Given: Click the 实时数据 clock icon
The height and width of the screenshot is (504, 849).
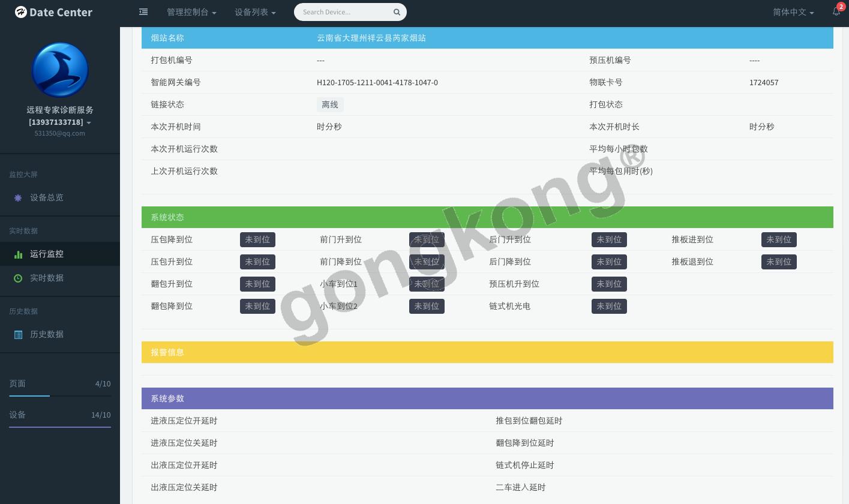Looking at the screenshot, I should tap(18, 278).
